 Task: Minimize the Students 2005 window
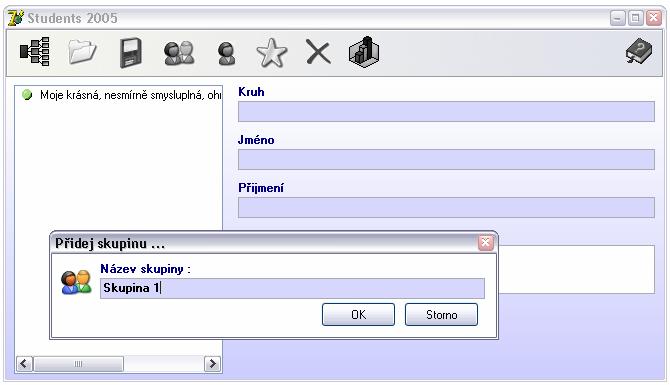point(617,18)
